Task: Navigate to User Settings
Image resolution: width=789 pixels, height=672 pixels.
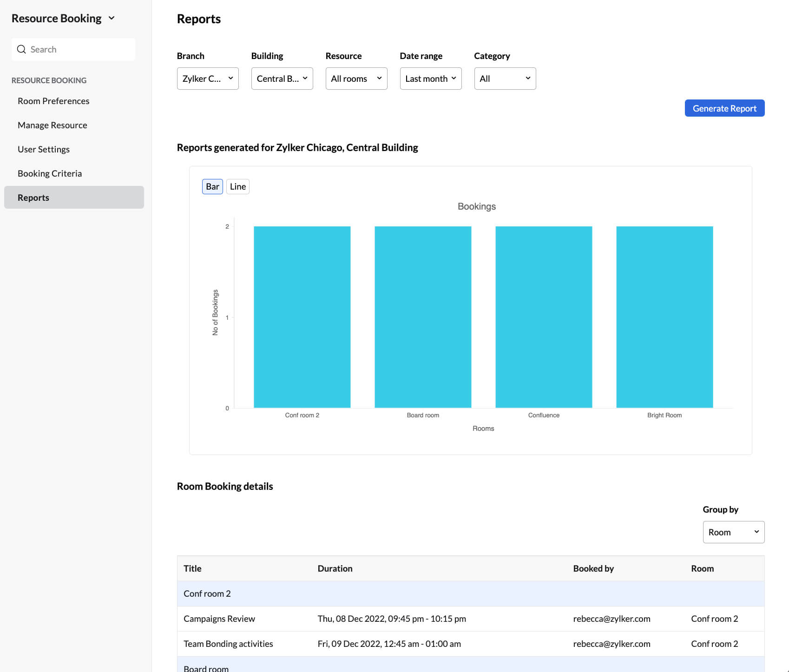Action: [43, 149]
